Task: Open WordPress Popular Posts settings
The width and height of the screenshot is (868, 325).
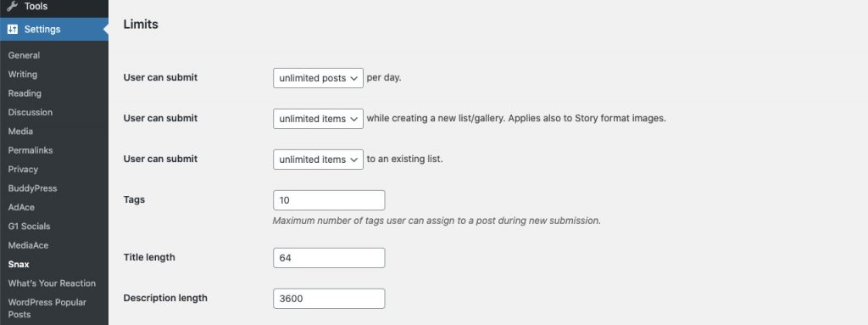Action: point(47,308)
